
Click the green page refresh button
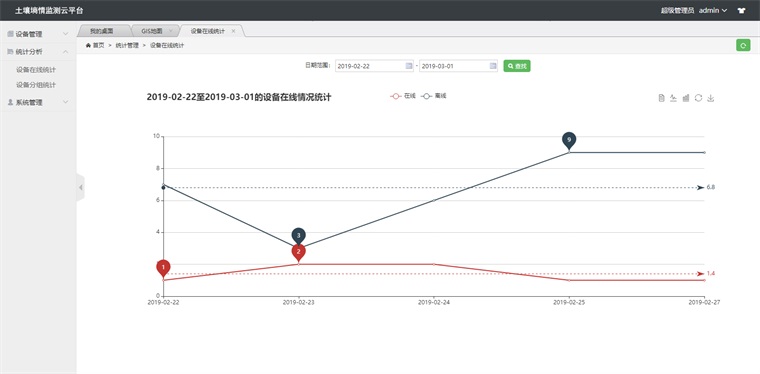pos(743,46)
